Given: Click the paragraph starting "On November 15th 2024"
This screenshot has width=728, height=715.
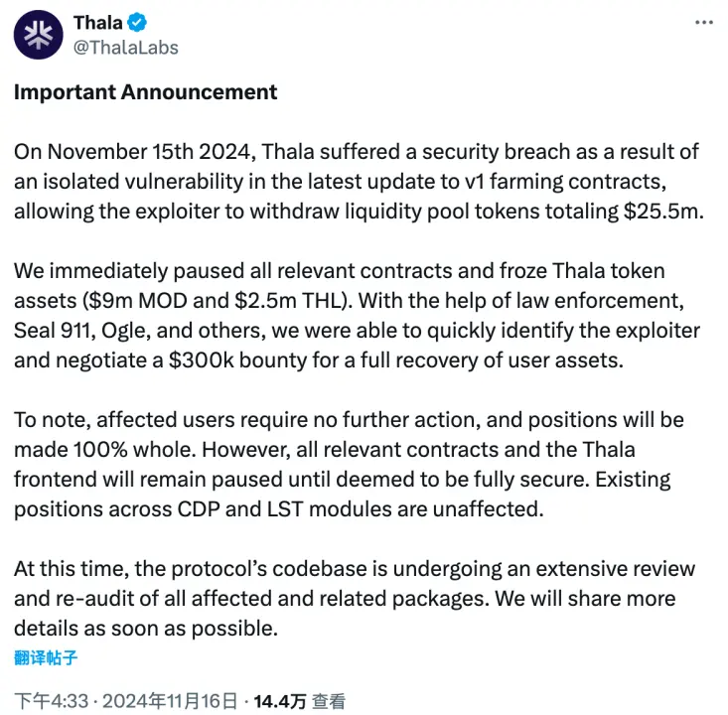Looking at the screenshot, I should tap(359, 182).
